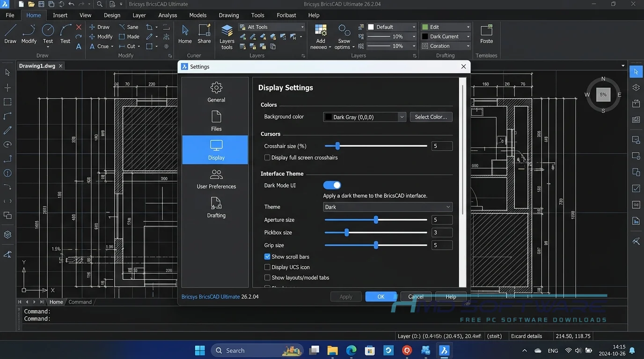Image resolution: width=644 pixels, height=359 pixels.
Task: Open Files settings category
Action: pyautogui.click(x=216, y=121)
